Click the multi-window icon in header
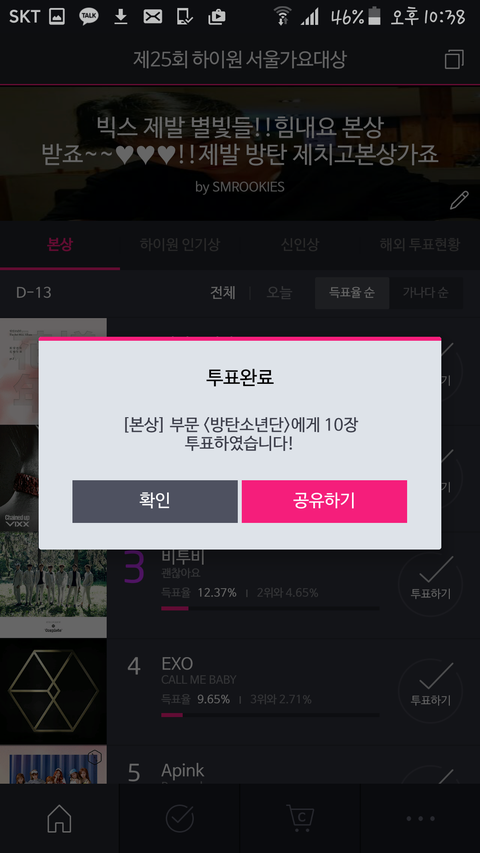This screenshot has height=853, width=480. click(454, 59)
